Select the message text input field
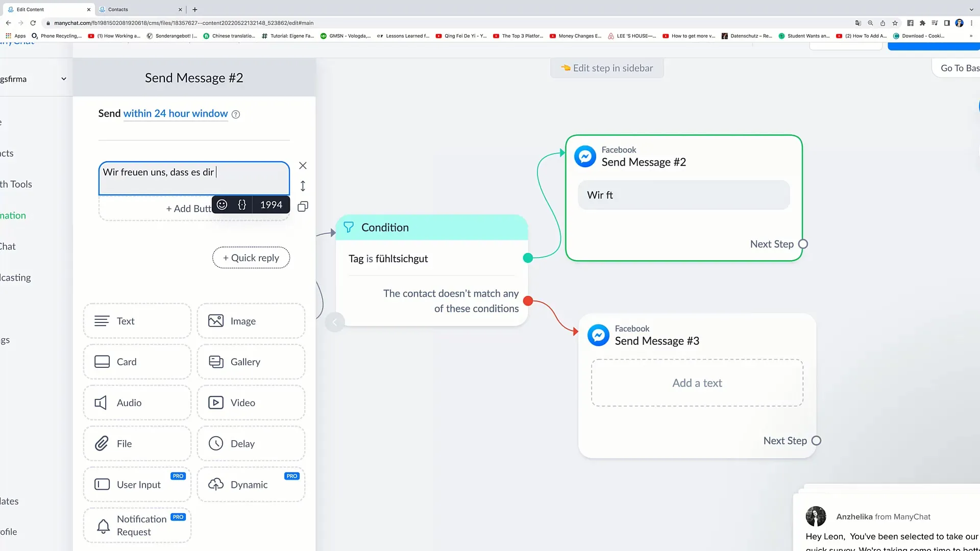 [193, 177]
